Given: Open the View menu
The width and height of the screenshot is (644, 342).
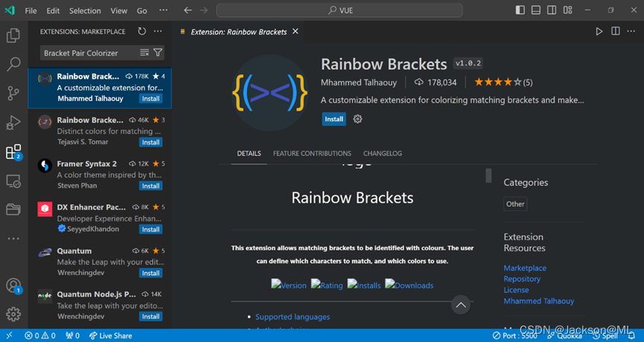Looking at the screenshot, I should point(118,10).
